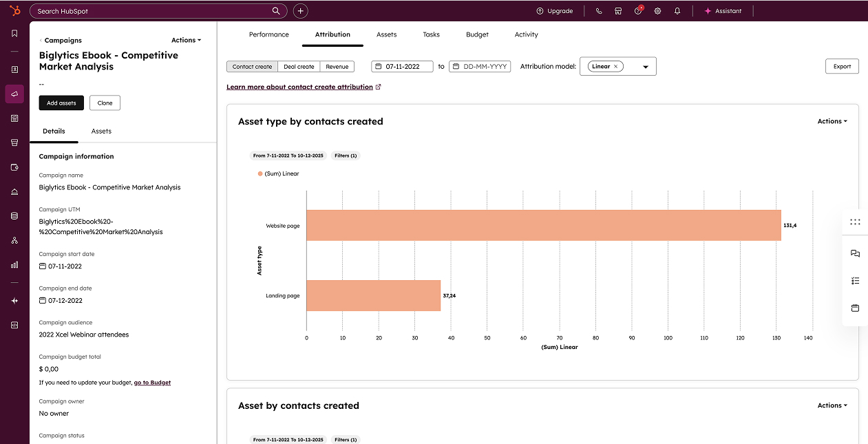Viewport: 868px width, 444px height.
Task: Open the bookmarks icon in the sidebar
Action: point(14,33)
